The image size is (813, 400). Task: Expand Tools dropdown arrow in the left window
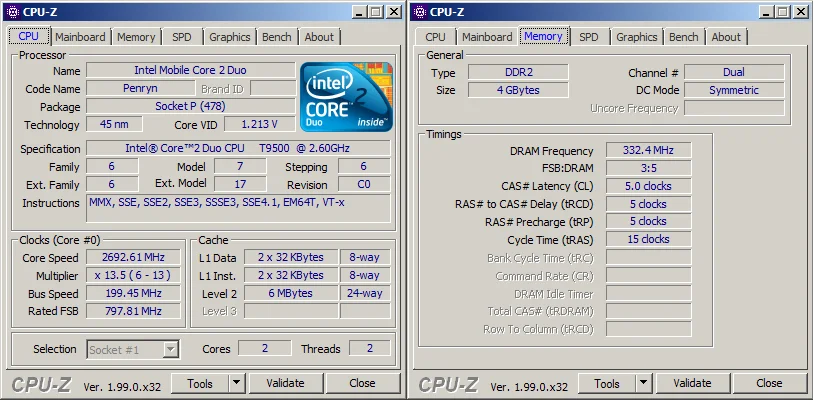pos(236,383)
